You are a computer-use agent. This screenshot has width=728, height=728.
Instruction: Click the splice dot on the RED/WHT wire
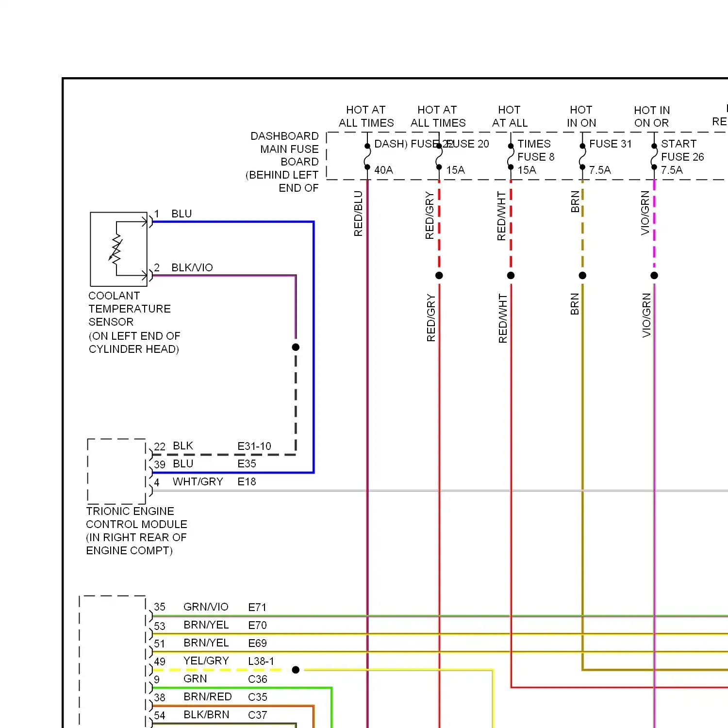[x=511, y=276]
